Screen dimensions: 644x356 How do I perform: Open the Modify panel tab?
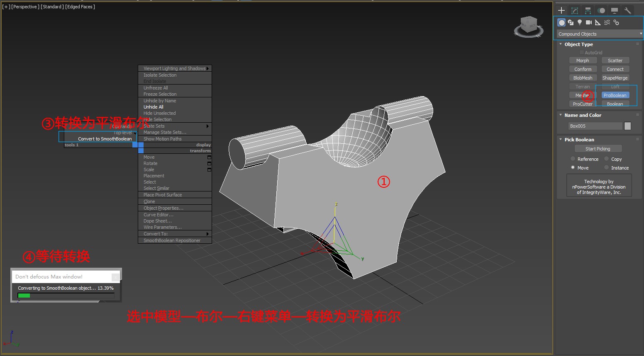[575, 11]
